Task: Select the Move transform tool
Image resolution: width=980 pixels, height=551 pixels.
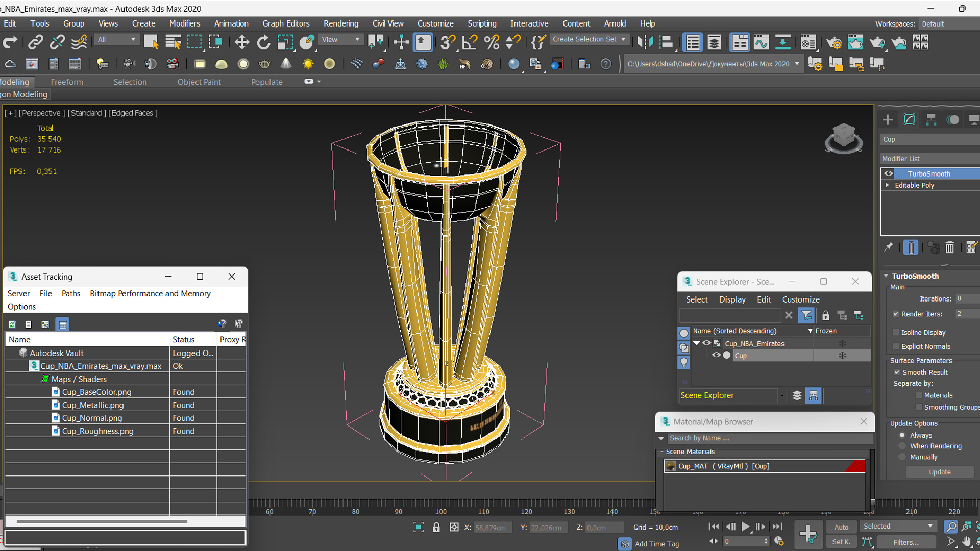Action: click(241, 42)
